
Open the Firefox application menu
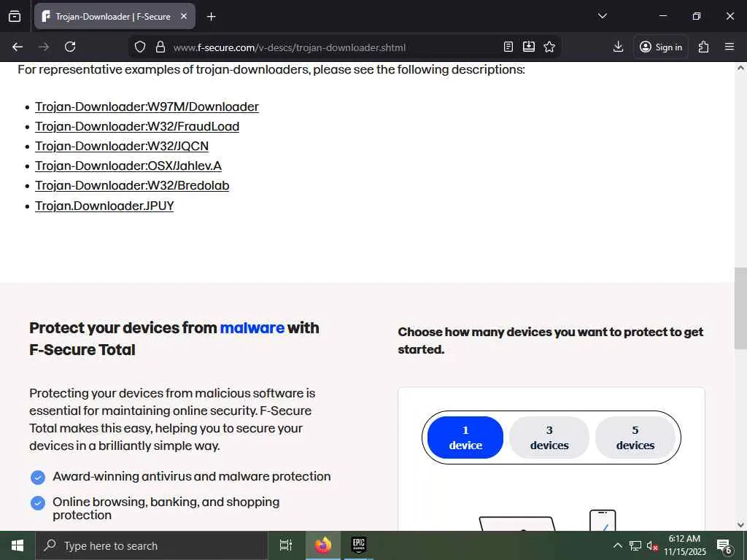(x=729, y=47)
